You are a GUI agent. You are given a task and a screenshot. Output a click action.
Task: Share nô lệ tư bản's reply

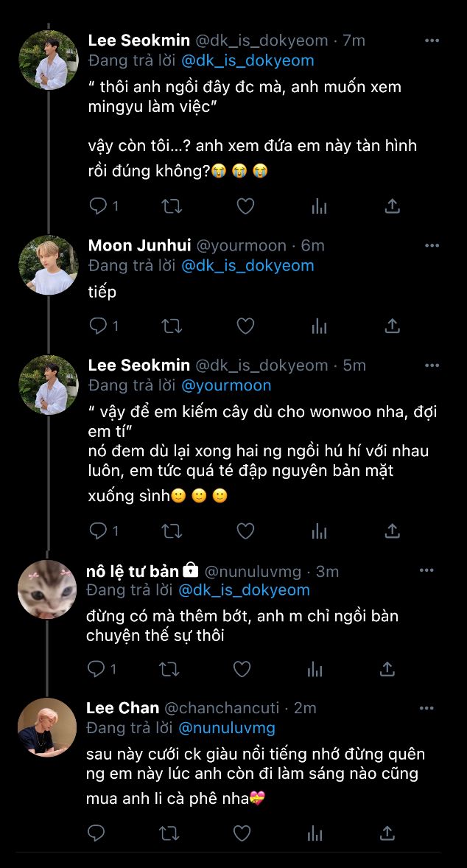[x=387, y=668]
